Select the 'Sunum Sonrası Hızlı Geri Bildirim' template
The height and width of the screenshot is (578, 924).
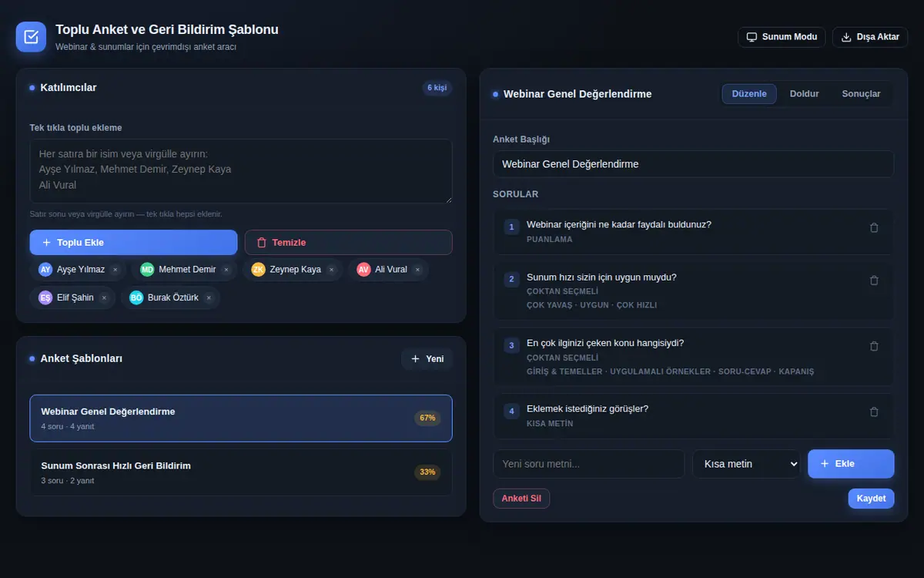[x=241, y=472]
